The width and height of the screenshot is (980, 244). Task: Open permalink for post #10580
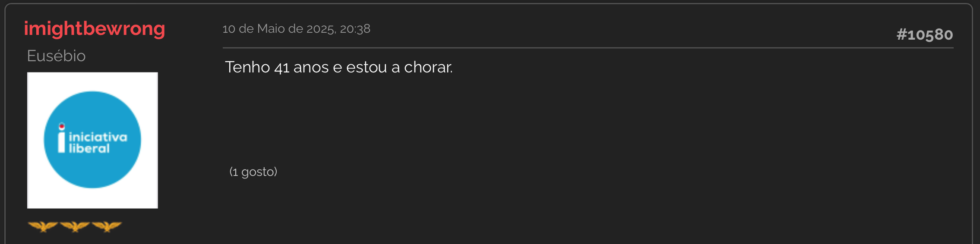[x=924, y=34]
